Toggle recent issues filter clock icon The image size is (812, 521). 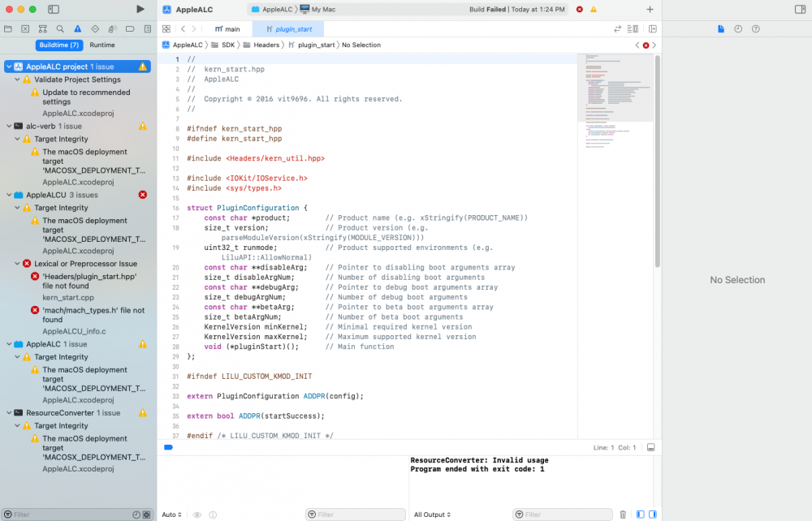click(136, 515)
